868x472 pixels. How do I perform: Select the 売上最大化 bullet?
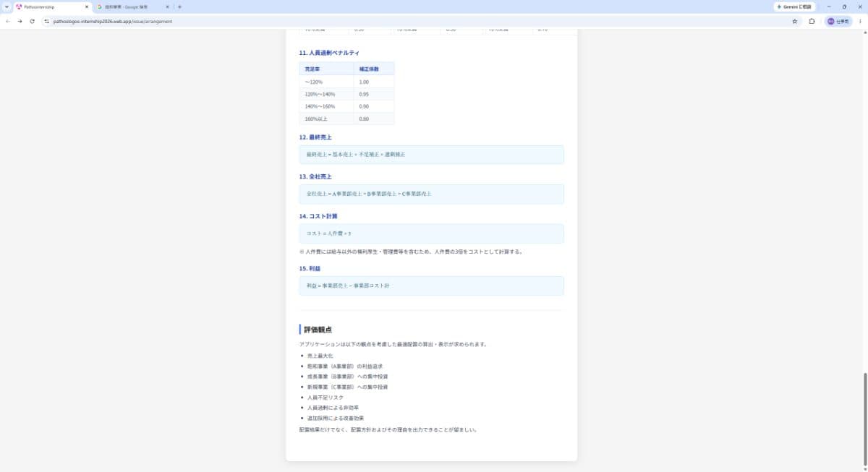(x=320, y=356)
